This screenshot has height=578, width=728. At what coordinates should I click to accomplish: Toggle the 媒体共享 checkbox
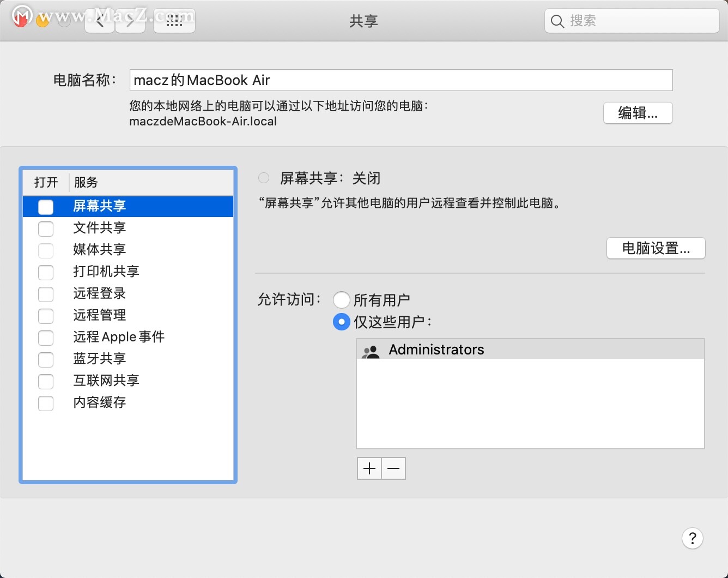[46, 250]
